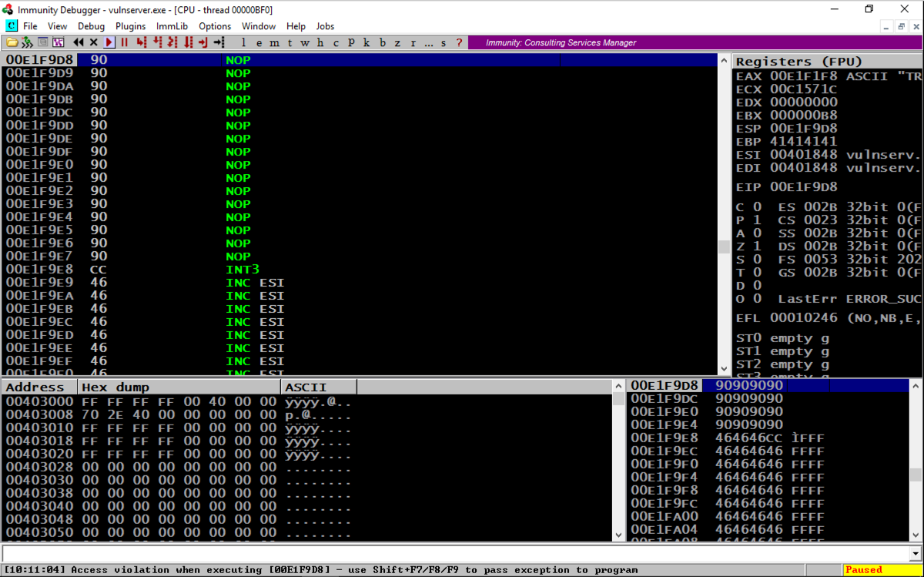Select stack entry at 00E1FA00
Image resolution: width=924 pixels, height=577 pixels.
click(x=768, y=516)
